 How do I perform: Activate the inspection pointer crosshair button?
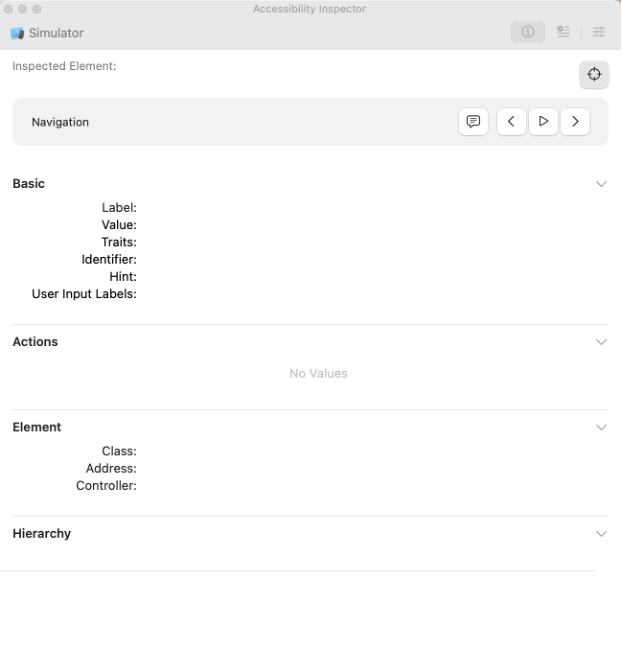594,75
